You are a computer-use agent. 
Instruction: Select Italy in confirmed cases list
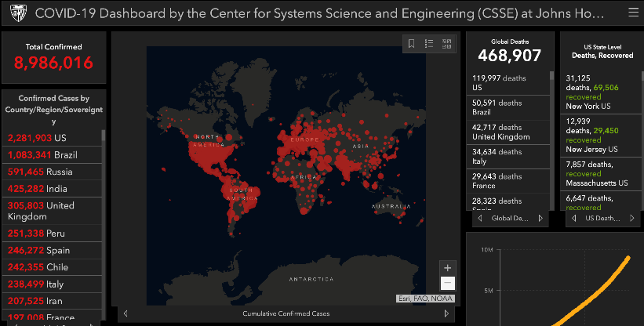52,284
